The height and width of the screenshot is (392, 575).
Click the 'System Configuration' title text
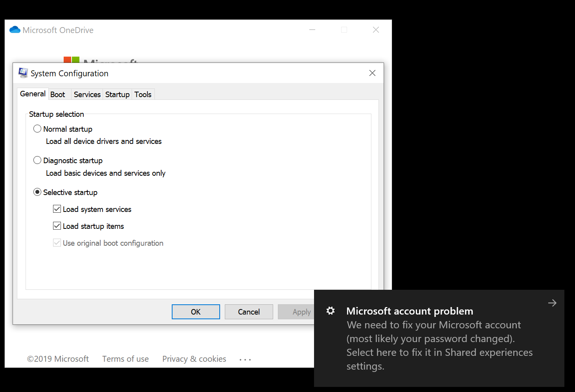click(70, 74)
